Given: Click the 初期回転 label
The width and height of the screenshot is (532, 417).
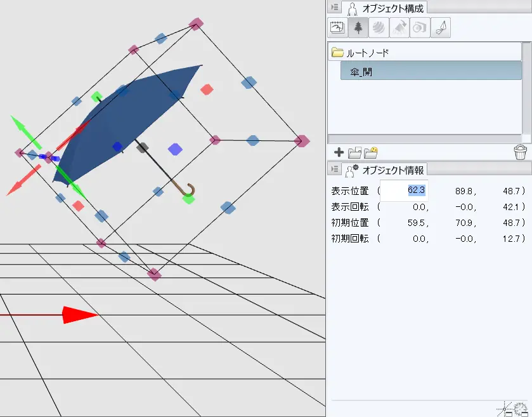Looking at the screenshot, I should coord(350,239).
